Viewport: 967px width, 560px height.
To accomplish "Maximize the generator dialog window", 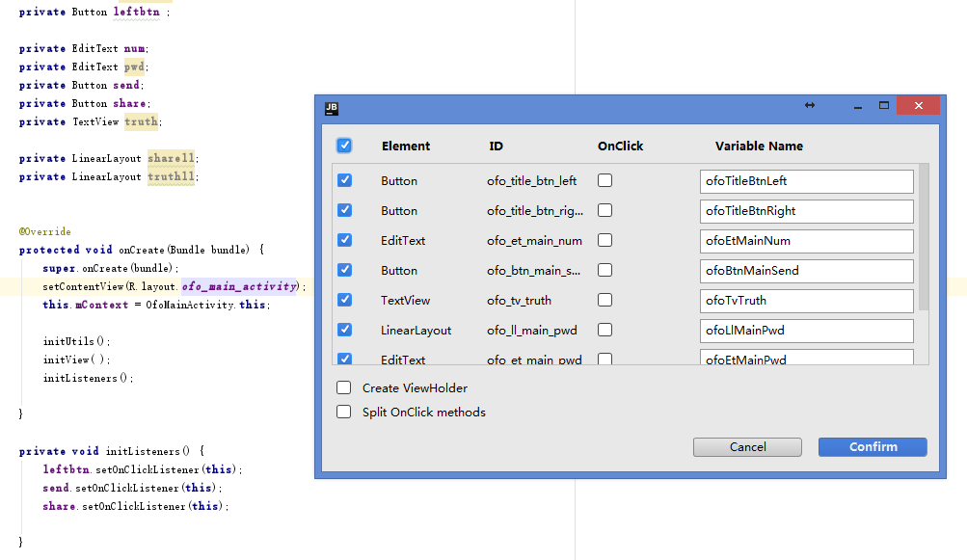I will tap(883, 106).
